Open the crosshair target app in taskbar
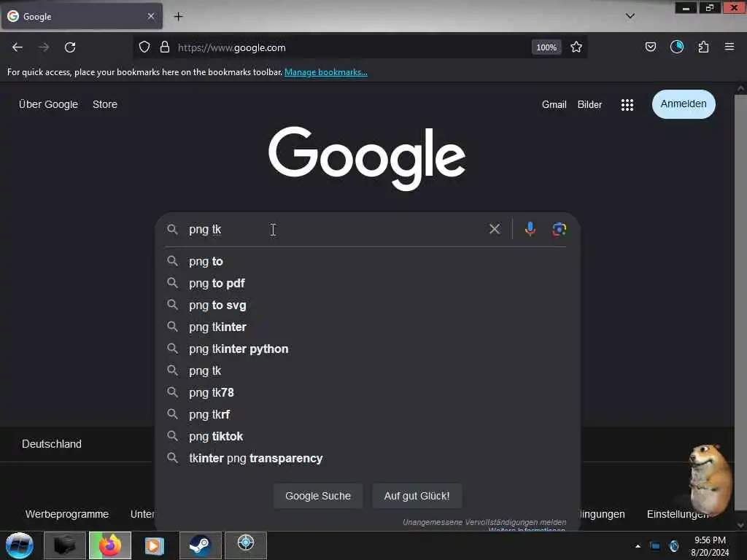This screenshot has width=747, height=560. coord(246,545)
